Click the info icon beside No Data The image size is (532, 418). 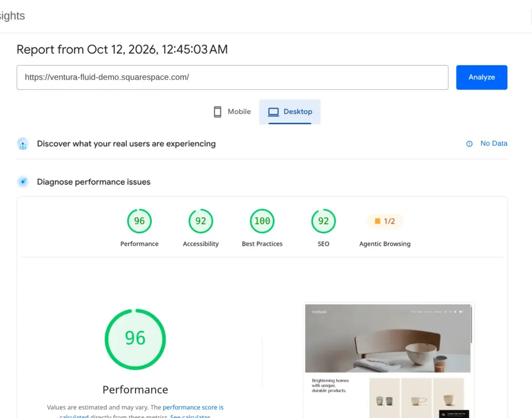click(x=469, y=144)
